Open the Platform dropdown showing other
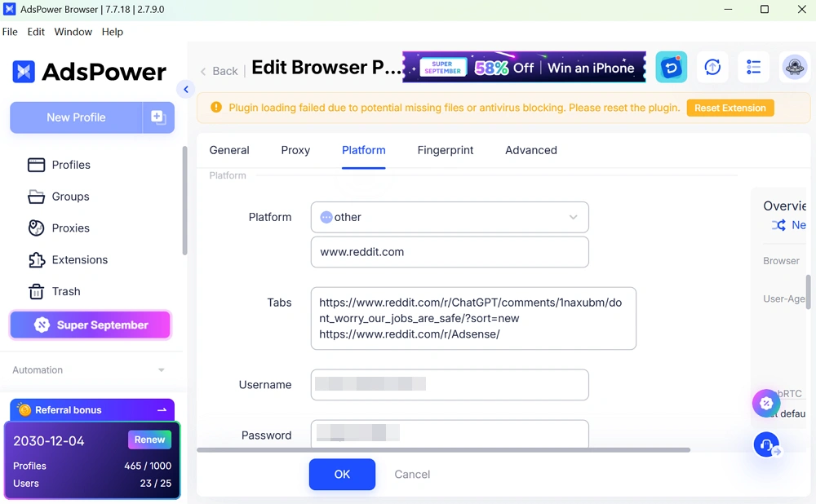The image size is (816, 504). tap(450, 218)
